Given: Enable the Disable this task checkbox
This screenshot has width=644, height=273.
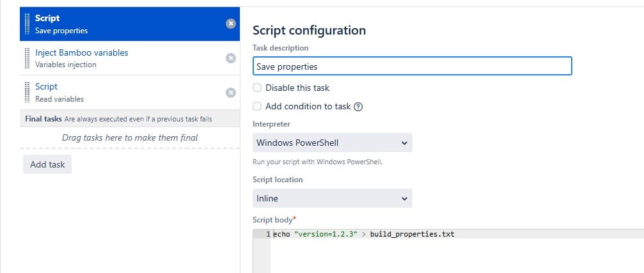Looking at the screenshot, I should [257, 88].
